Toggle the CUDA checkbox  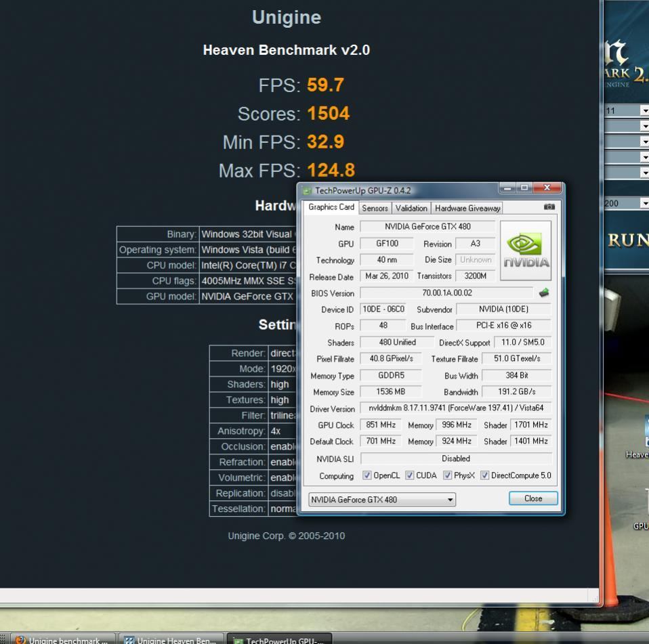pos(409,475)
